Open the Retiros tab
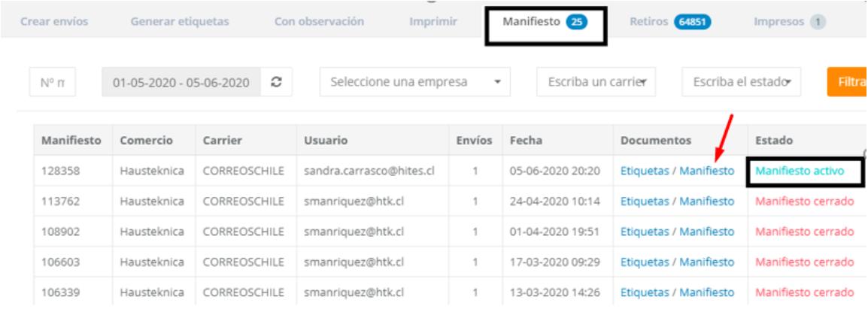Viewport: 868px width, 309px height. pos(670,22)
